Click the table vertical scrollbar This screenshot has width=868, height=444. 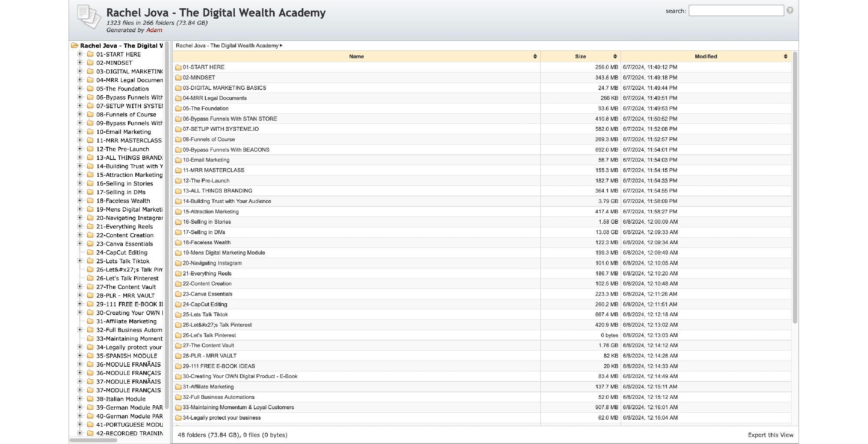795,187
